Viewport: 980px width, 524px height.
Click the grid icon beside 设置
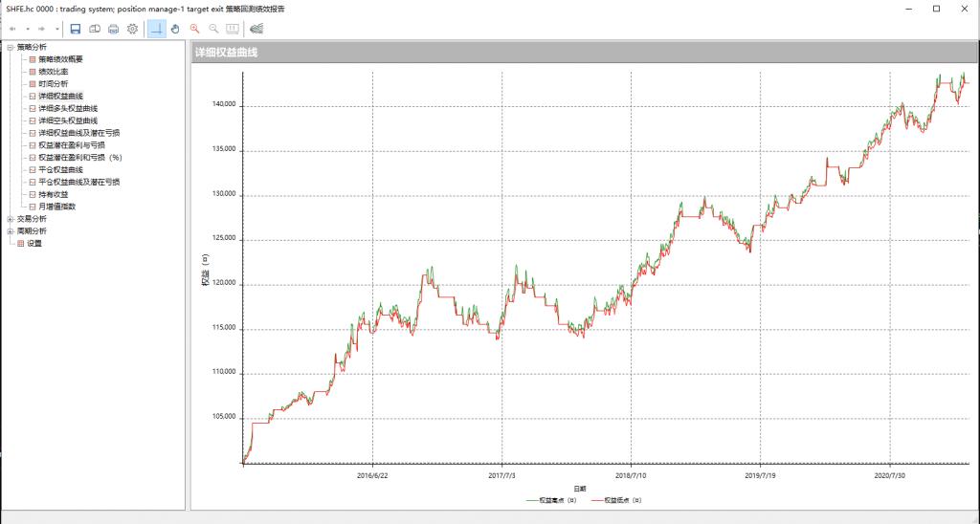[x=21, y=244]
